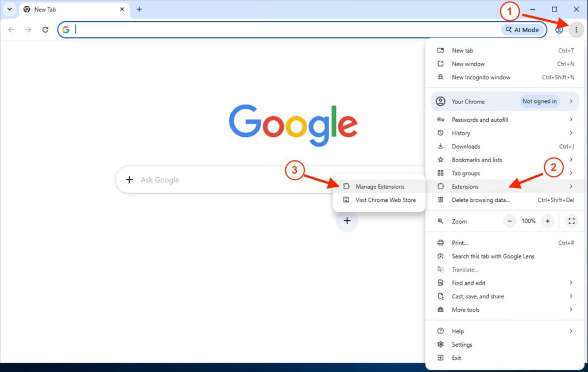Open the History submenu
The image size is (588, 372).
(505, 133)
